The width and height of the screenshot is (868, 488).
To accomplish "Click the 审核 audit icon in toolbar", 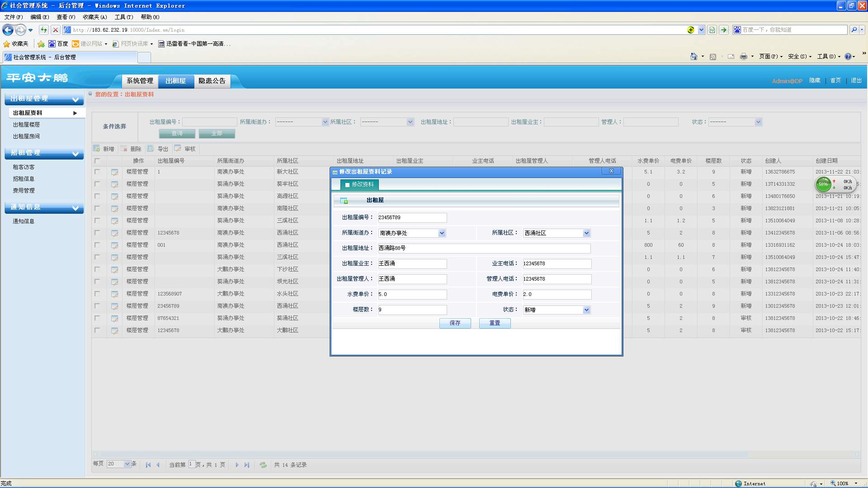I will 178,148.
